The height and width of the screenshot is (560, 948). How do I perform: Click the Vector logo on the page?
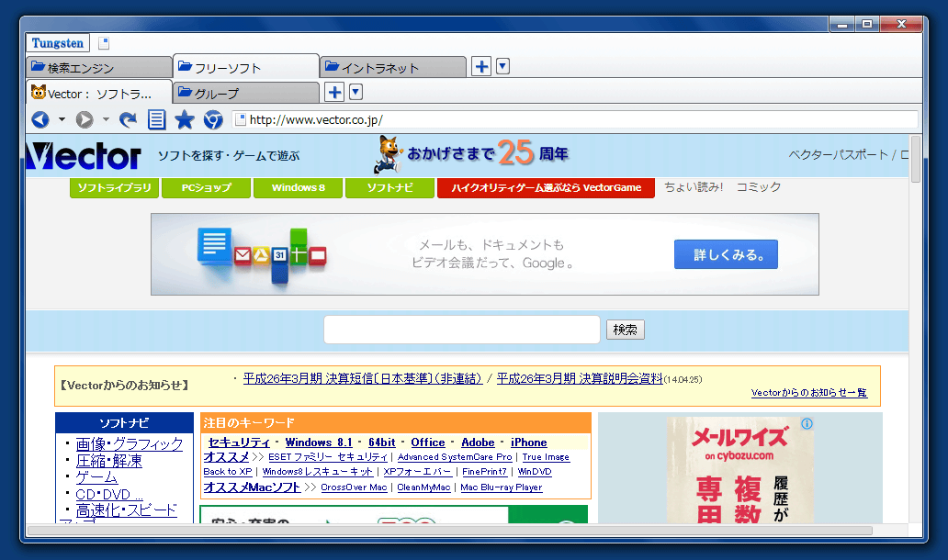click(84, 156)
